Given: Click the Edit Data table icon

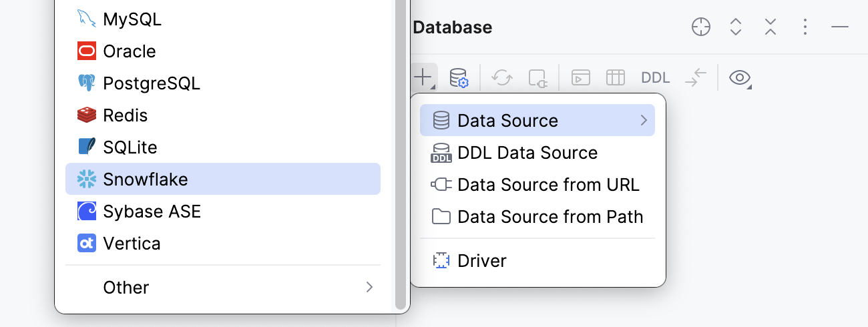Looking at the screenshot, I should click(615, 78).
